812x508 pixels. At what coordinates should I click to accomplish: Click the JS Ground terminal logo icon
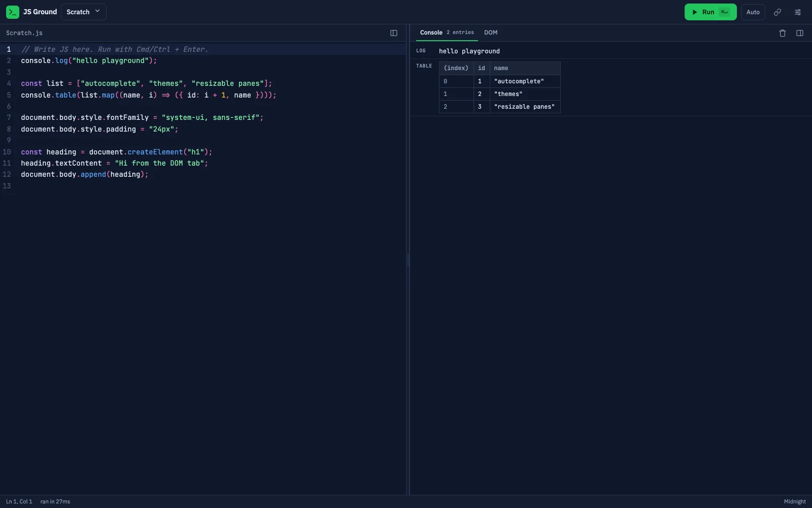[x=13, y=12]
